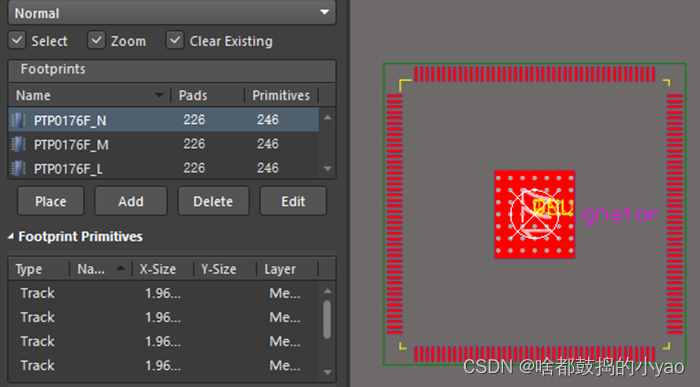Image resolution: width=700 pixels, height=387 pixels.
Task: Collapse the Footprint Primitives section
Action: [x=10, y=237]
